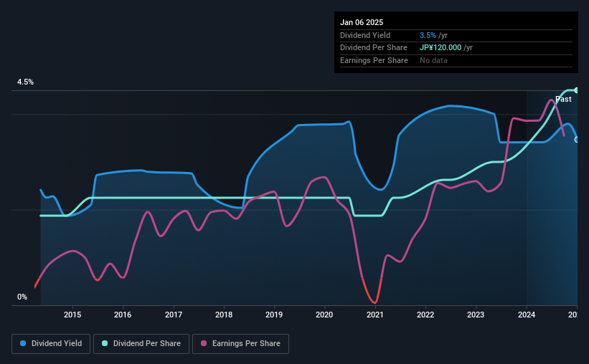Click the blue Dividend Yield endpoint marker
Viewport: 589px width, 364px height.
577,140
